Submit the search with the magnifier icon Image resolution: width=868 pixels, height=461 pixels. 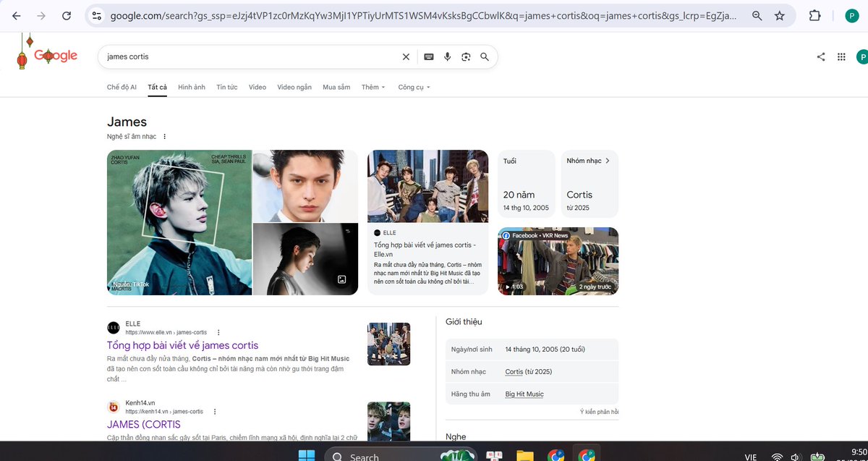(485, 56)
